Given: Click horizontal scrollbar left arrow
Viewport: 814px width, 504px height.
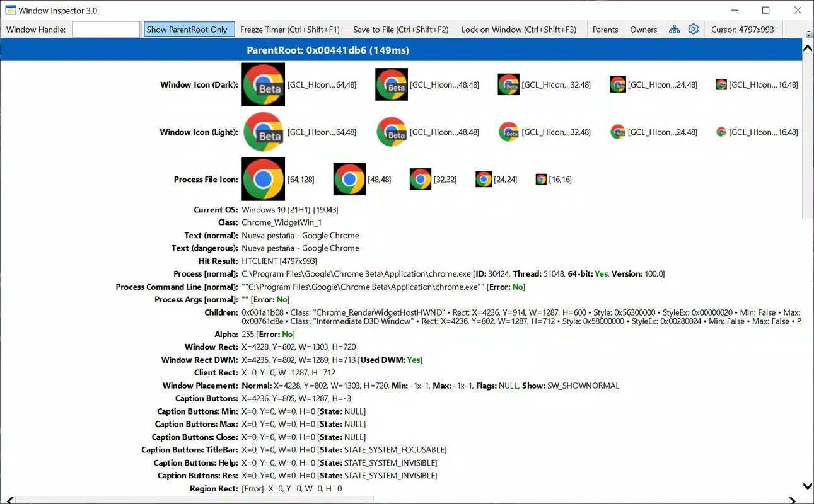Looking at the screenshot, I should (9, 501).
